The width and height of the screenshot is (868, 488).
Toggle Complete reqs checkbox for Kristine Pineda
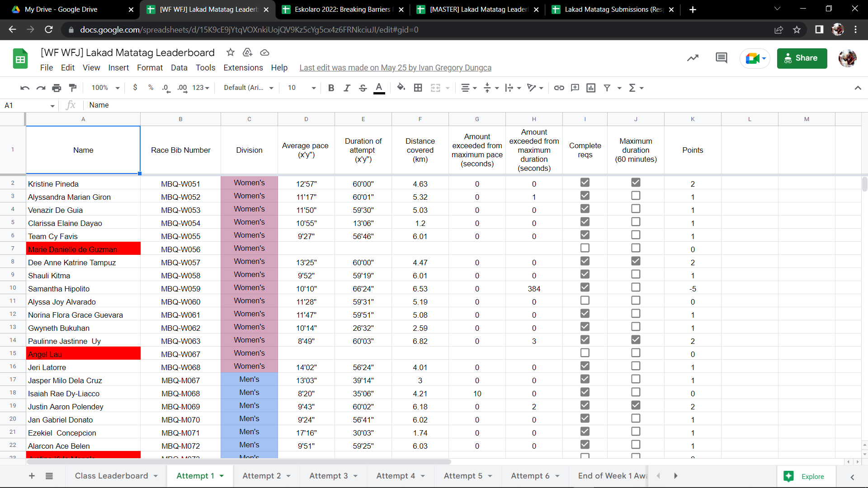coord(585,183)
